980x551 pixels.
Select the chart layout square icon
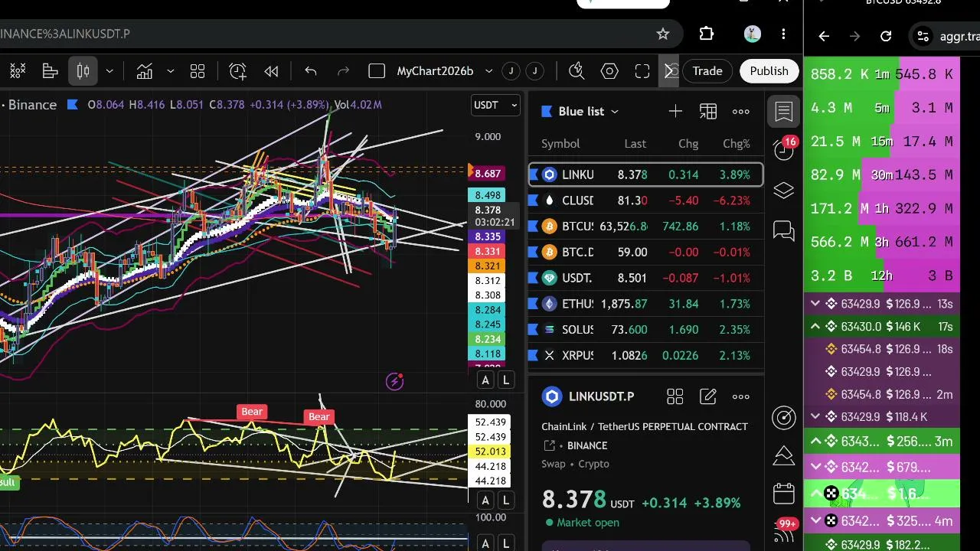pyautogui.click(x=377, y=71)
